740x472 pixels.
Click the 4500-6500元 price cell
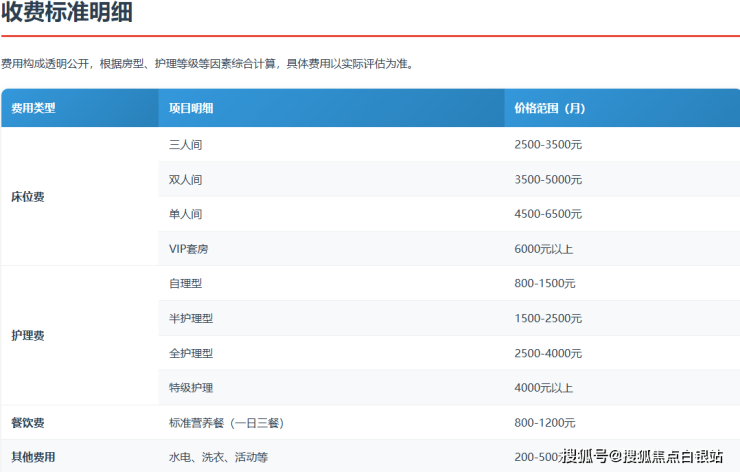548,214
